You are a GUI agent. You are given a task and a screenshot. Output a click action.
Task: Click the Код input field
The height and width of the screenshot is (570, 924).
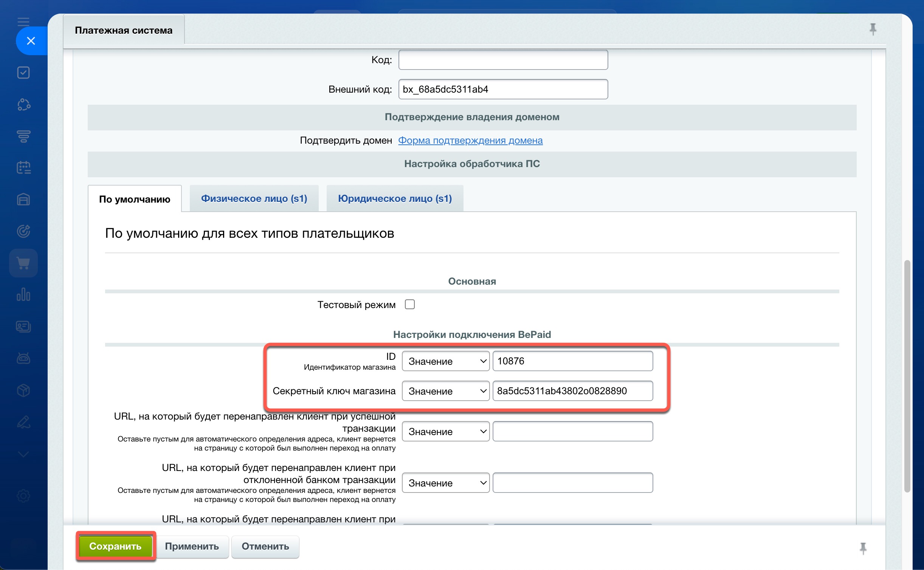point(503,60)
